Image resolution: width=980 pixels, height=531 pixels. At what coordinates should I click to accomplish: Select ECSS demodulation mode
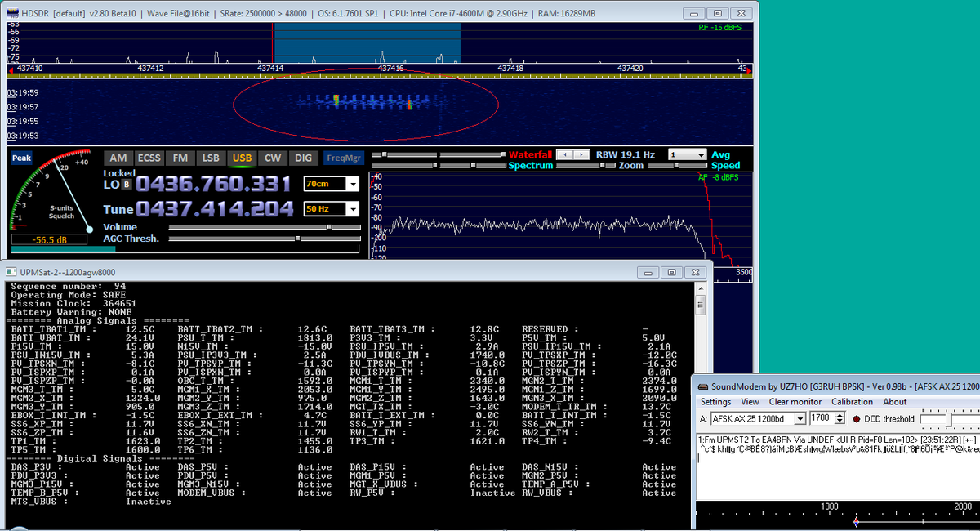click(149, 158)
